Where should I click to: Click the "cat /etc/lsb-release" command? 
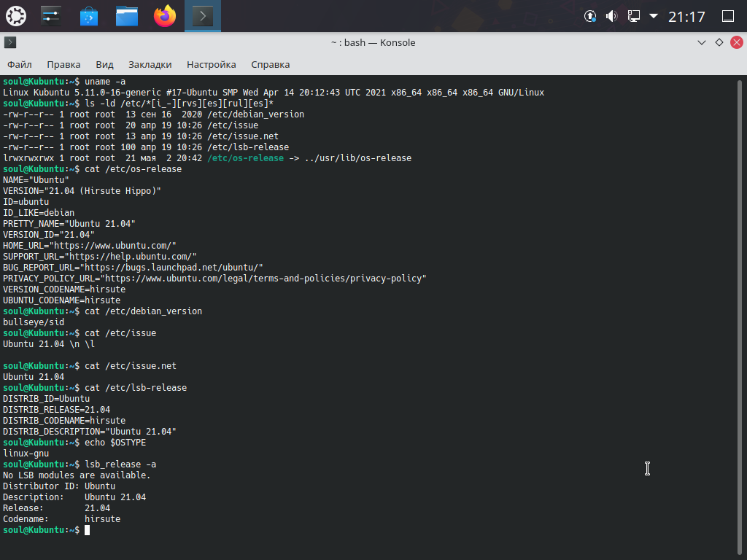click(x=136, y=388)
